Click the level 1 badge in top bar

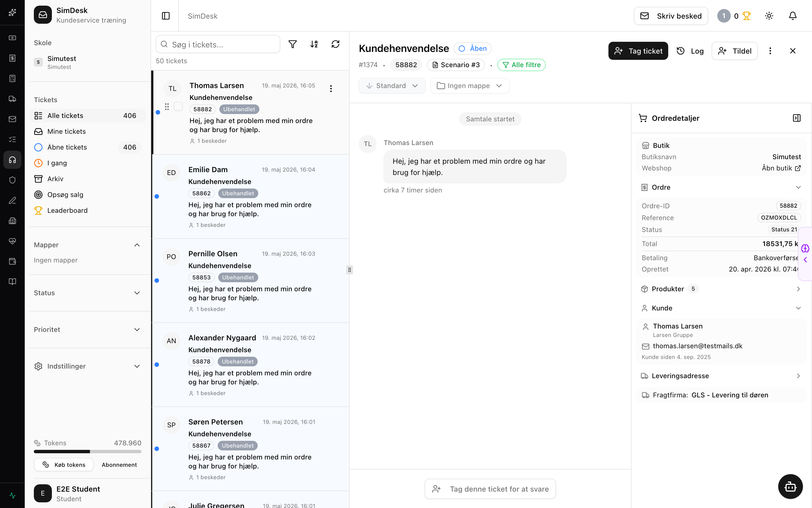coord(724,16)
